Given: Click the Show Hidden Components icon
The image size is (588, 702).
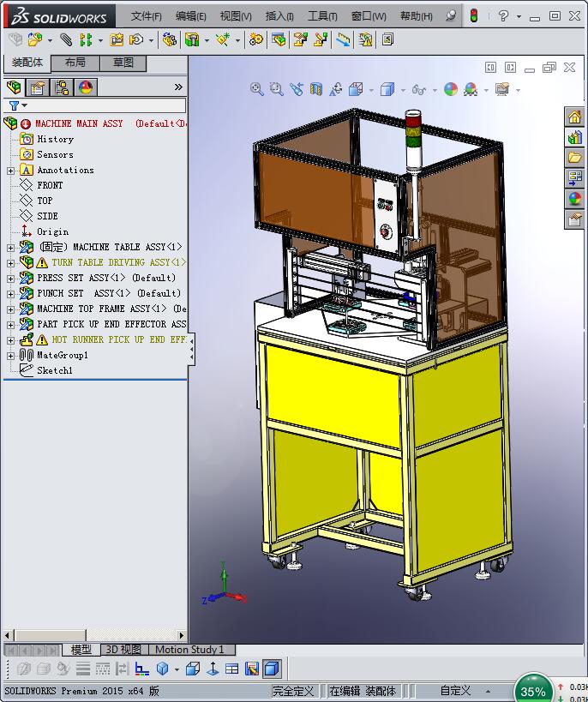Looking at the screenshot, I should tap(169, 39).
